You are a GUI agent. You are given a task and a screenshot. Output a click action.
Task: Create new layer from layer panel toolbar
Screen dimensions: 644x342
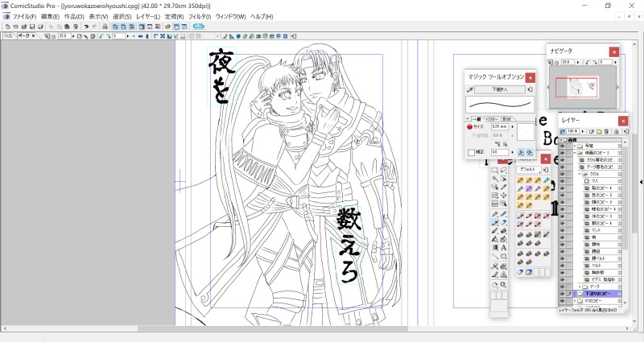coord(592,131)
